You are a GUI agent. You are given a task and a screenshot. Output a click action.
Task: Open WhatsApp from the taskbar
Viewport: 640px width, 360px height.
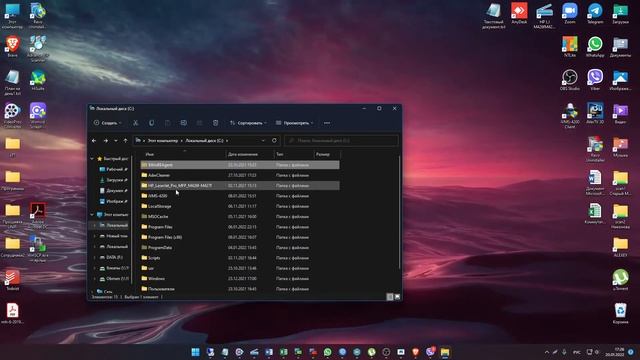tap(327, 352)
